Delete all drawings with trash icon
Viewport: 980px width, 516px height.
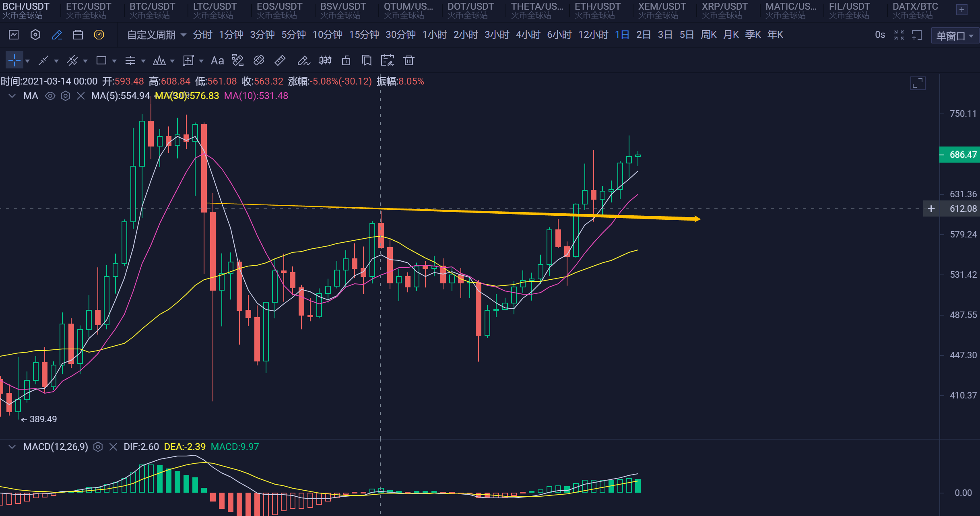(409, 60)
